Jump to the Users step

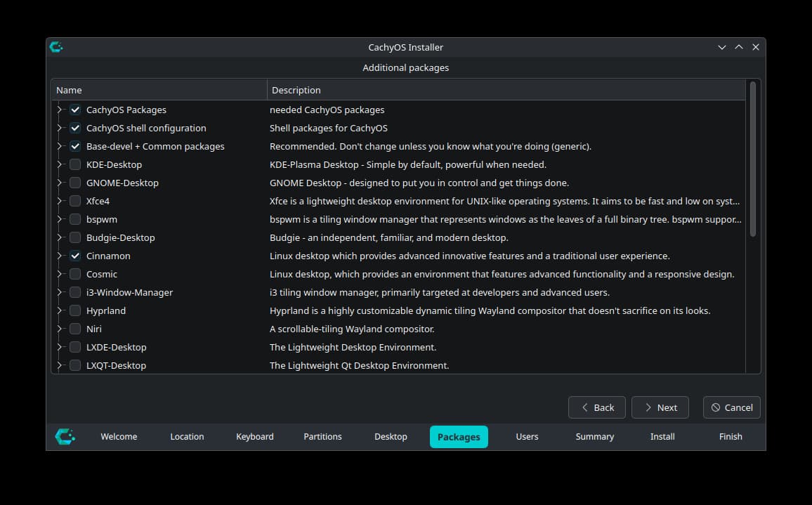tap(527, 437)
